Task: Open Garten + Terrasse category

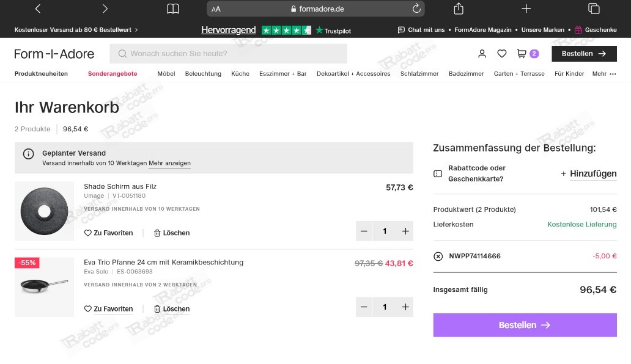Action: 519,73
